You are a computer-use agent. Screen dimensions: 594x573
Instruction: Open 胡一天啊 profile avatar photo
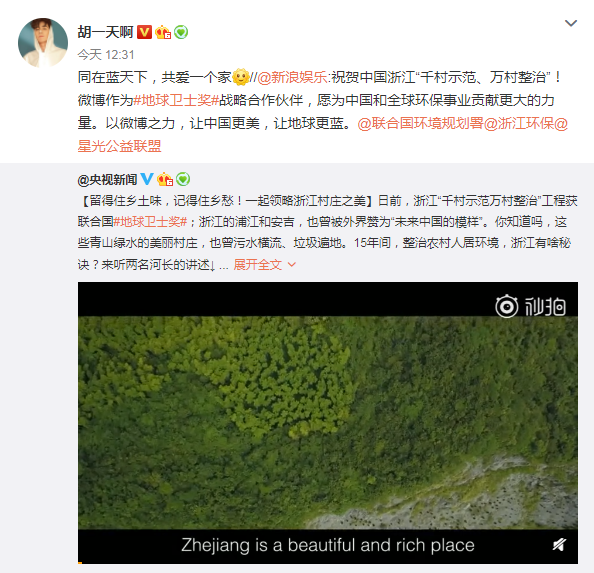click(x=43, y=43)
